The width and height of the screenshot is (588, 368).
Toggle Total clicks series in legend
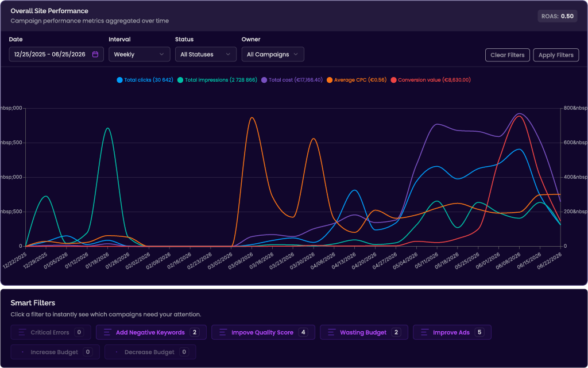(x=145, y=80)
